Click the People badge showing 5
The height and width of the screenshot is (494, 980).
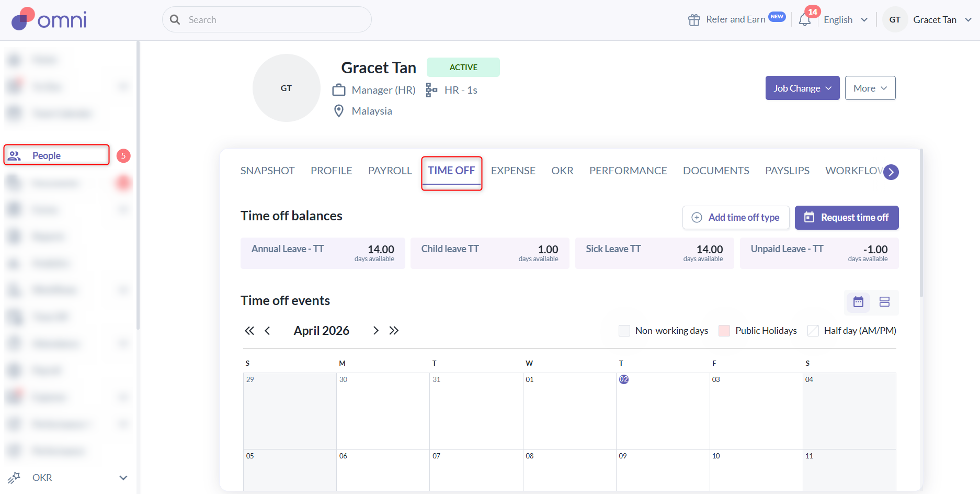[x=123, y=155]
